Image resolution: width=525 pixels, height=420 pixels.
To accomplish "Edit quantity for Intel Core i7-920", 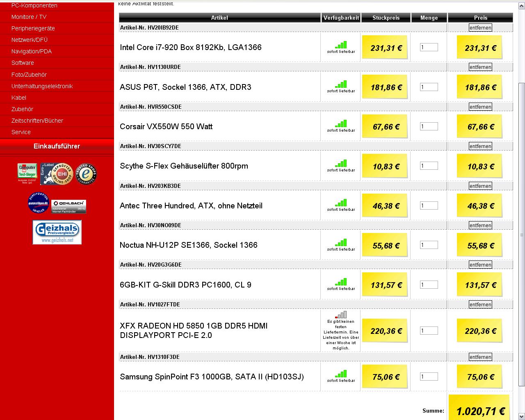I will click(x=429, y=47).
